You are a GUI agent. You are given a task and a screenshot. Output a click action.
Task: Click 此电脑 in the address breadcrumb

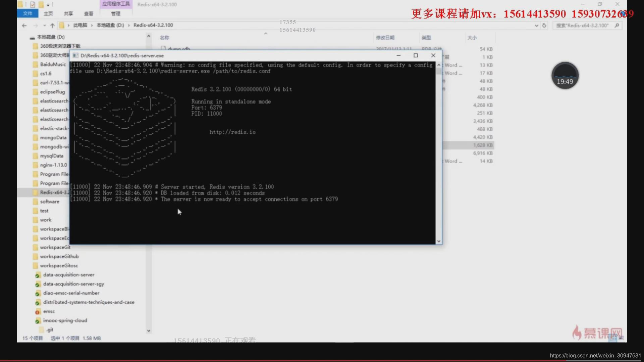click(80, 25)
